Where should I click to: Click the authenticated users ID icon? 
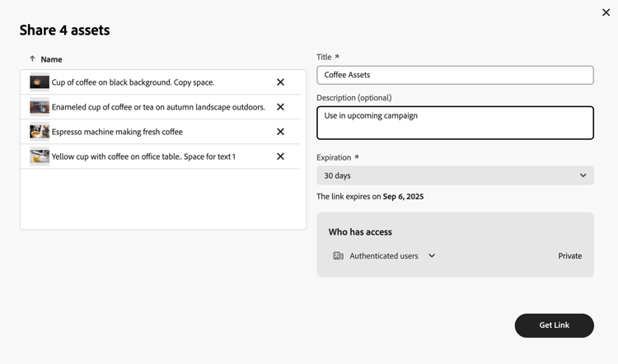338,256
